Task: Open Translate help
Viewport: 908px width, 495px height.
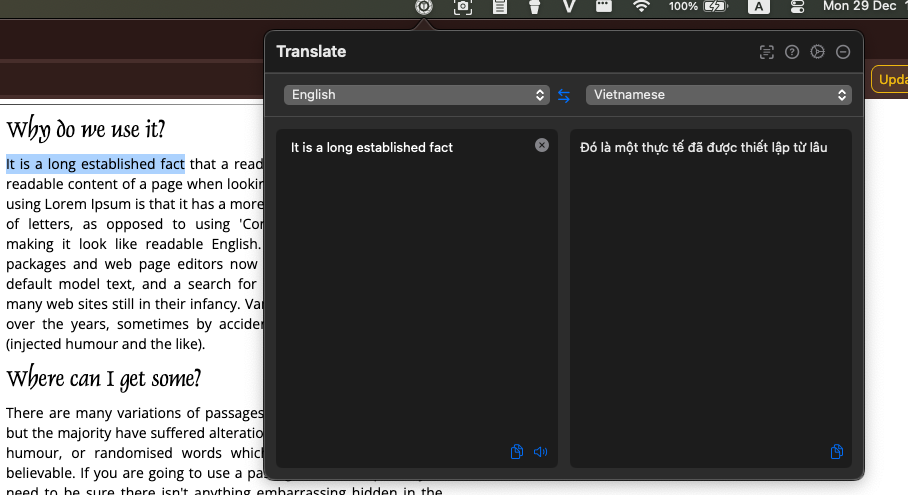Action: (792, 52)
